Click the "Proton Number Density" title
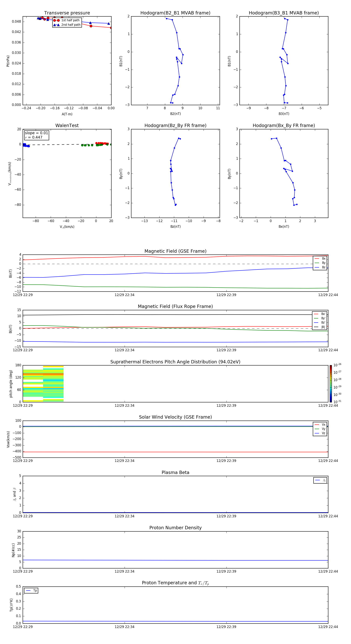 click(x=175, y=527)
